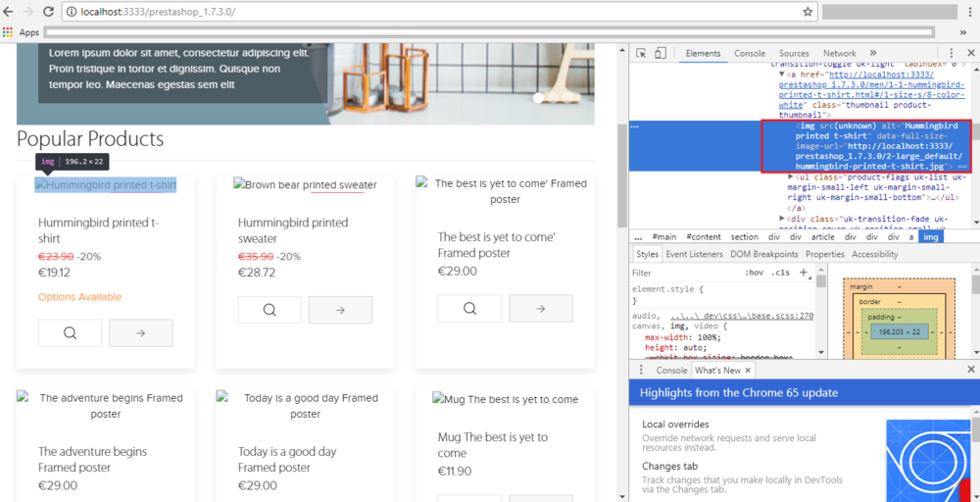980x502 pixels.
Task: Reload the page with refresh icon
Action: click(48, 11)
